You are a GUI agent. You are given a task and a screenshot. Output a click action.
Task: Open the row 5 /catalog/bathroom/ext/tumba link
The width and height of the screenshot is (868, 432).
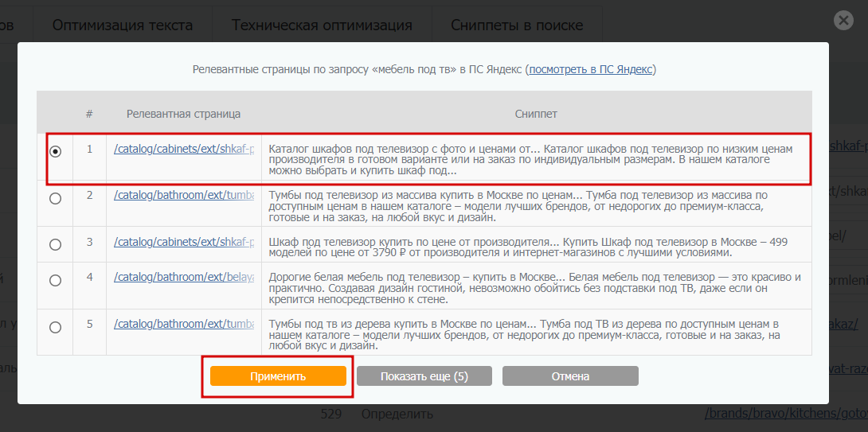(184, 324)
